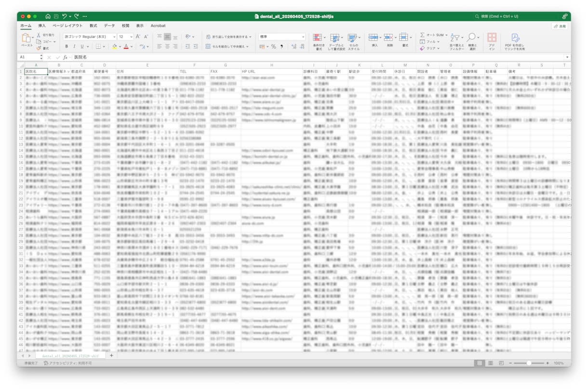588x389 pixels.
Task: Align text to vertical middle of cell
Action: click(167, 37)
